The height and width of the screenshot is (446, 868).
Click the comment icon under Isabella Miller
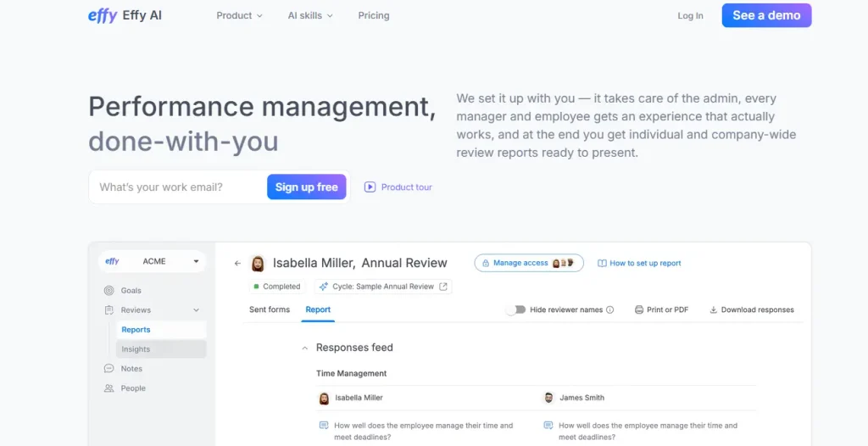pos(324,426)
